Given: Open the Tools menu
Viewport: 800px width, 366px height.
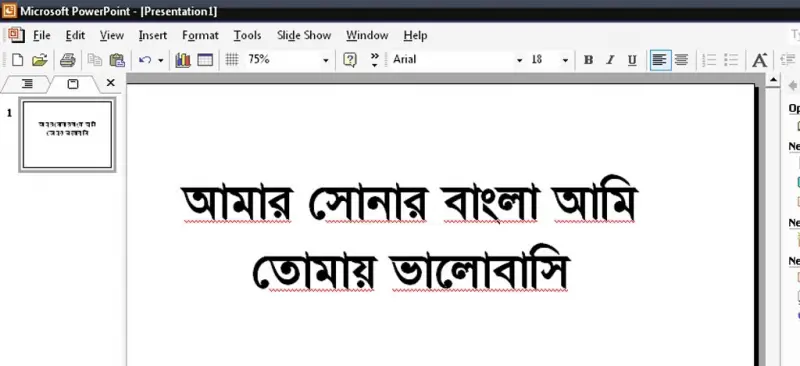Looking at the screenshot, I should pos(247,35).
